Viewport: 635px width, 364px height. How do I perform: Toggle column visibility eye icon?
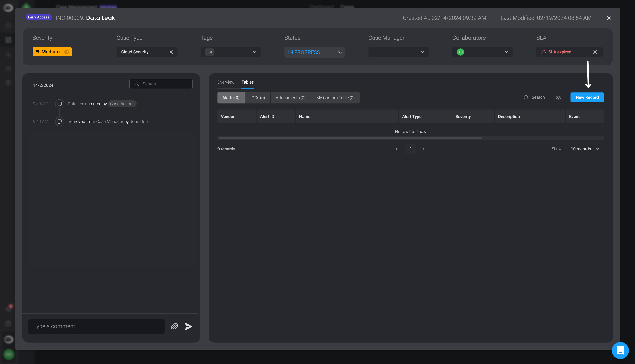(x=558, y=97)
